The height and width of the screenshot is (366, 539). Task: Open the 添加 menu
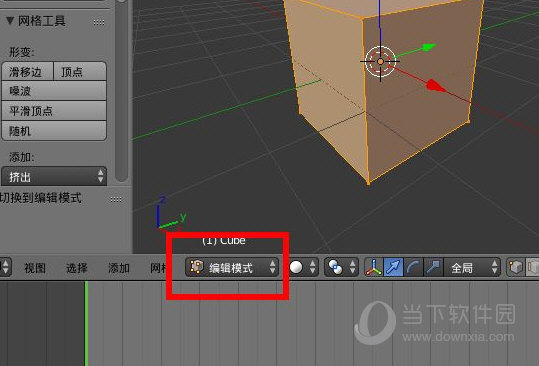119,268
